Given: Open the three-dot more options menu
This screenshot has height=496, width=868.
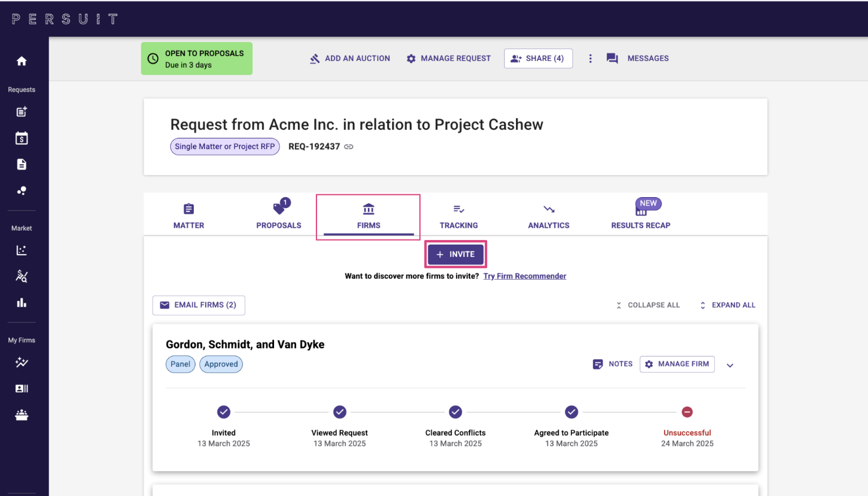Looking at the screenshot, I should pyautogui.click(x=590, y=59).
